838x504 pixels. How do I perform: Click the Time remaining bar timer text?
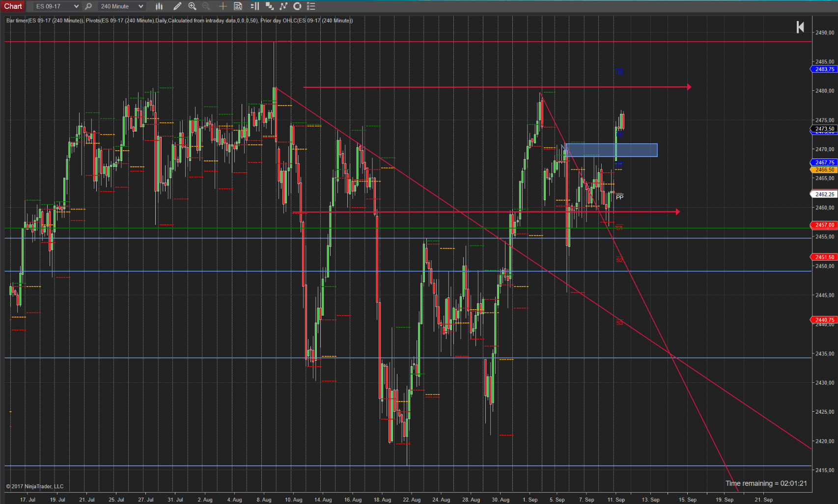(766, 483)
